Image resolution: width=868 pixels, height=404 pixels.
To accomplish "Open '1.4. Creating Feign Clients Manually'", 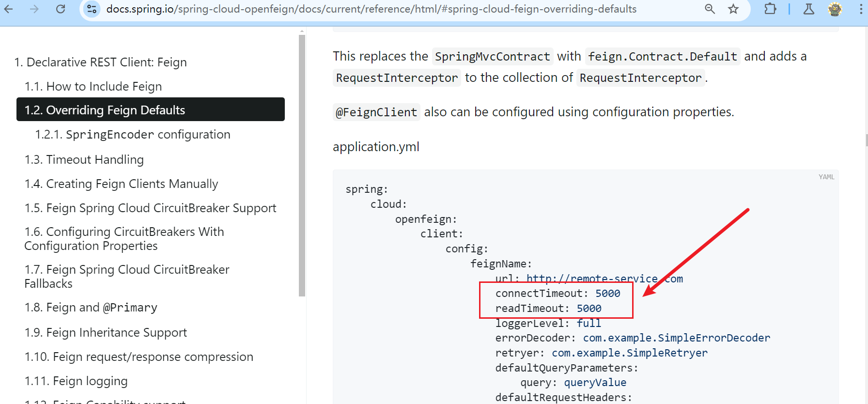I will point(122,184).
